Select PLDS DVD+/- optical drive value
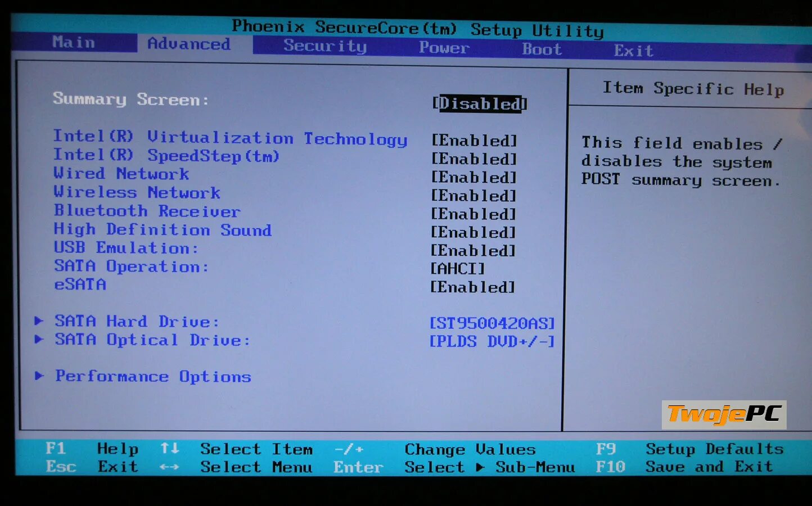 coord(492,341)
